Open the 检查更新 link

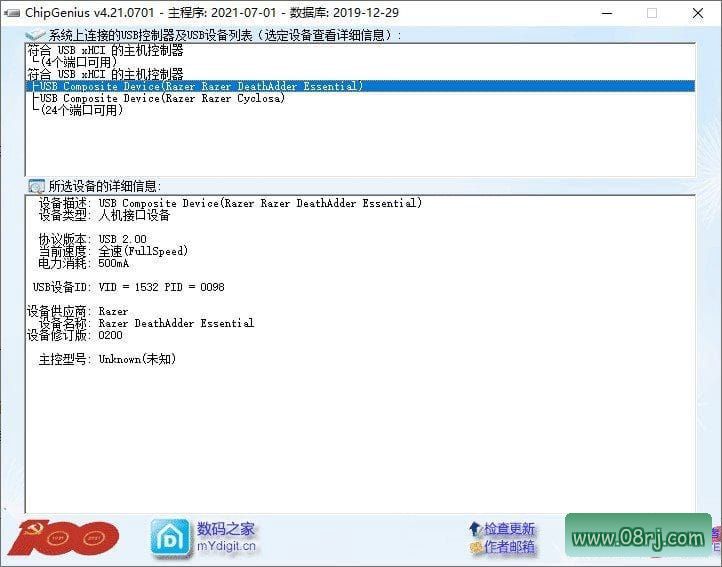coord(509,529)
